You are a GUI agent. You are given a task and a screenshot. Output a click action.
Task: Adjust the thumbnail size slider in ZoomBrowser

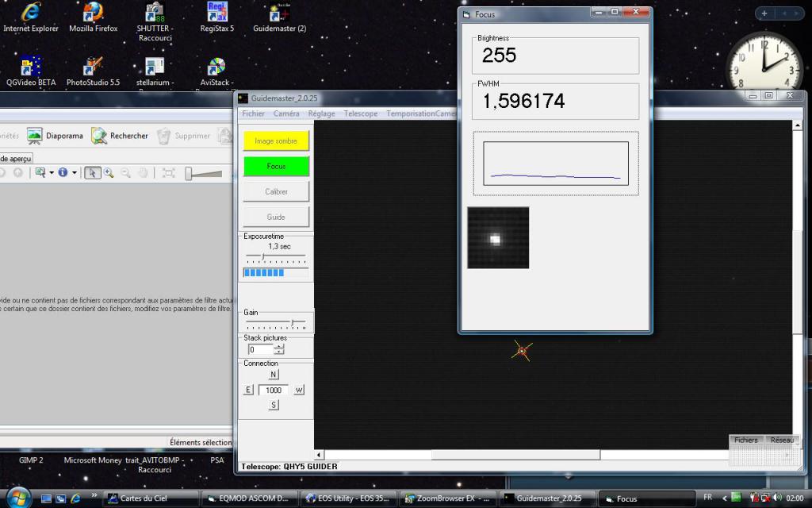click(204, 174)
